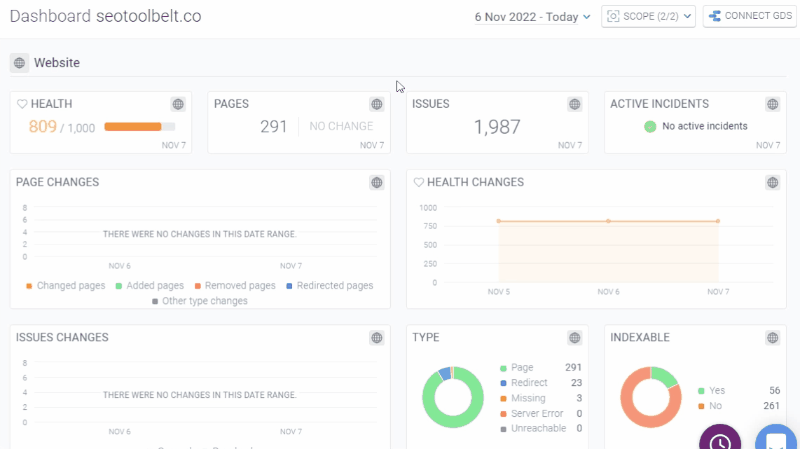
Task: Click the orange health score progress bar
Action: click(x=140, y=127)
